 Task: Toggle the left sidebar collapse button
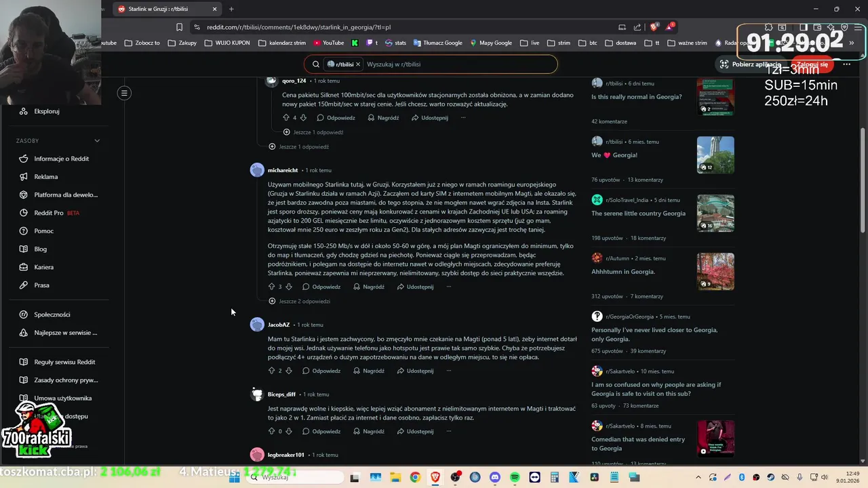124,93
